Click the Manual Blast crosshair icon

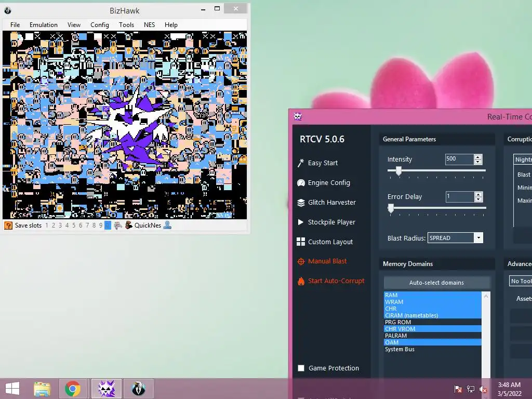click(301, 261)
